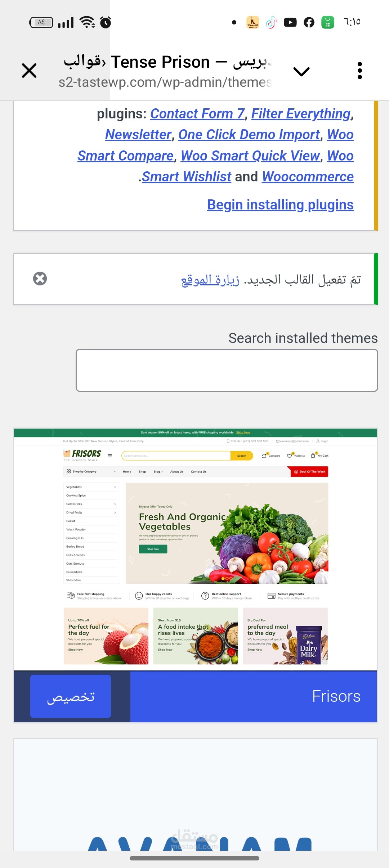Screen dimensions: 389x868
Task: Expand the page title chevron
Action: pyautogui.click(x=301, y=71)
